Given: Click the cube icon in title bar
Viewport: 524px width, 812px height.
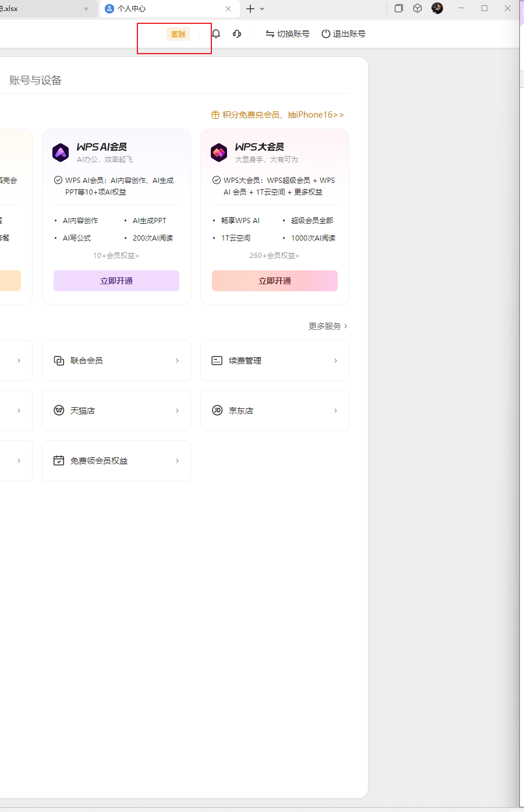Looking at the screenshot, I should click(x=417, y=8).
